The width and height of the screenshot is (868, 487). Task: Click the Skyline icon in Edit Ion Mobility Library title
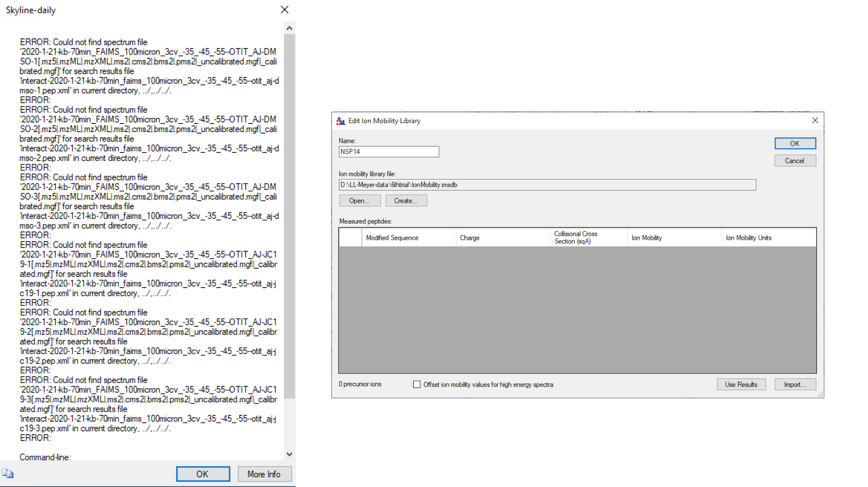pyautogui.click(x=341, y=120)
